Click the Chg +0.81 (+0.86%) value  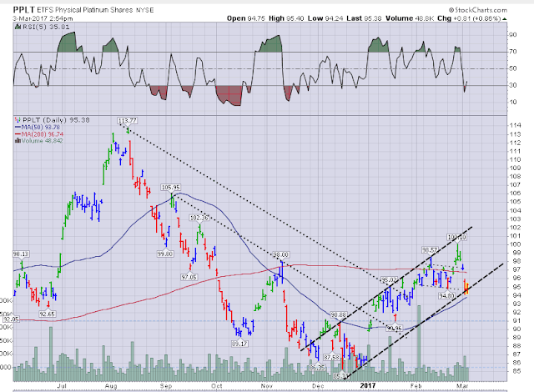pos(469,18)
